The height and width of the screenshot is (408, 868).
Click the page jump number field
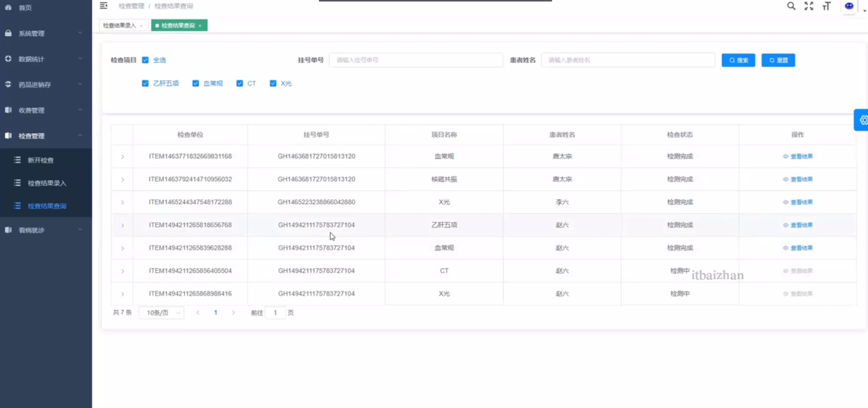coord(275,313)
